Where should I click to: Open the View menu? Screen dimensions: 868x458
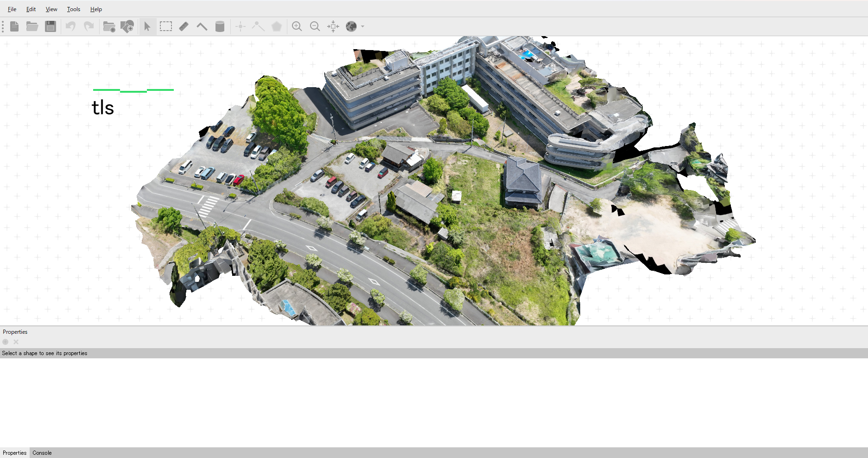pyautogui.click(x=51, y=9)
